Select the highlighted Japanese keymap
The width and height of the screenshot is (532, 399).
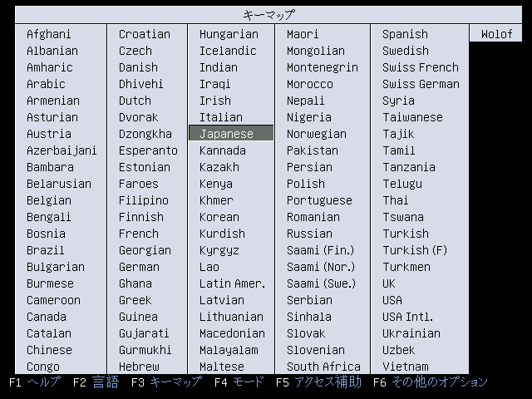coord(231,134)
